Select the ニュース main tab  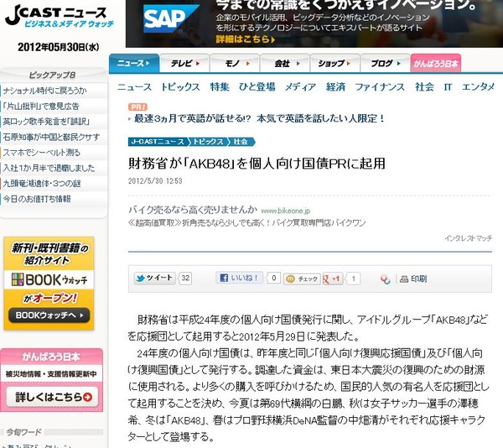click(x=134, y=63)
